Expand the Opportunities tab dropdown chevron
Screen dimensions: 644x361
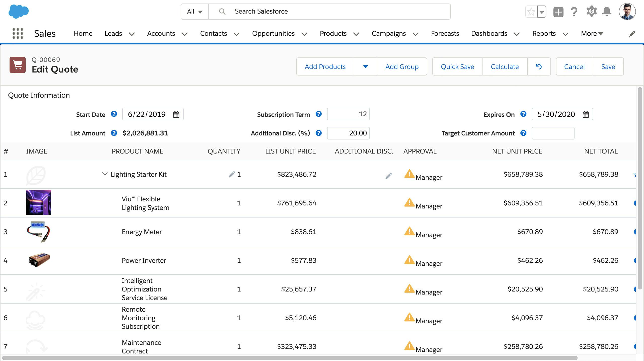pyautogui.click(x=304, y=34)
